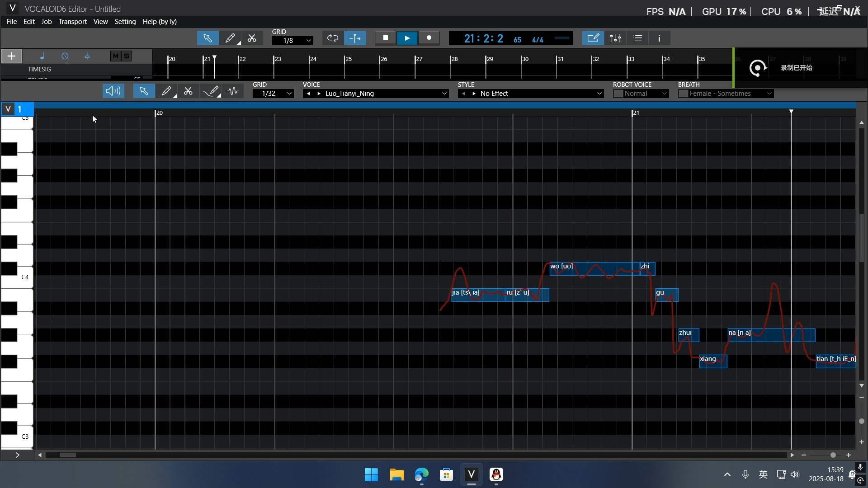Select the 'na [n a]' note
The width and height of the screenshot is (868, 488).
(771, 335)
